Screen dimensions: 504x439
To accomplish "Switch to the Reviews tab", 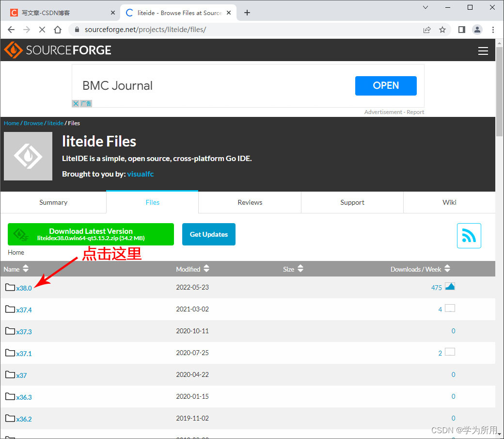I will coord(250,202).
